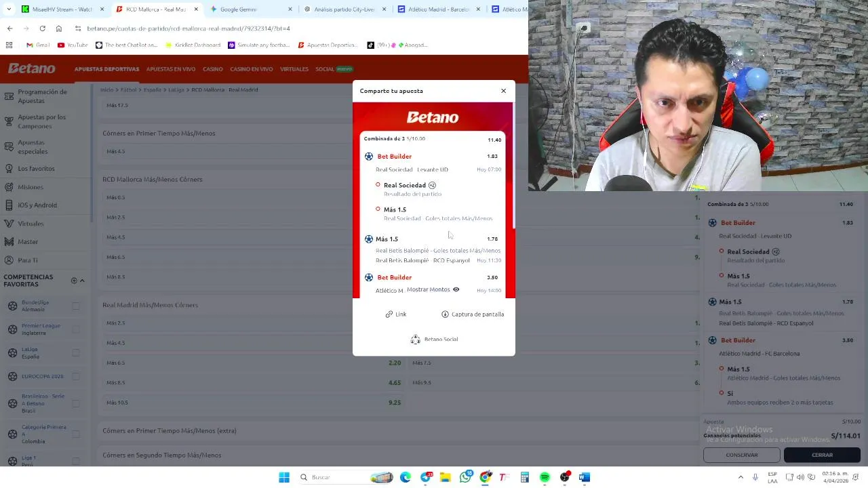Switch to the MisaelHV Stream browser tab

pos(61,9)
